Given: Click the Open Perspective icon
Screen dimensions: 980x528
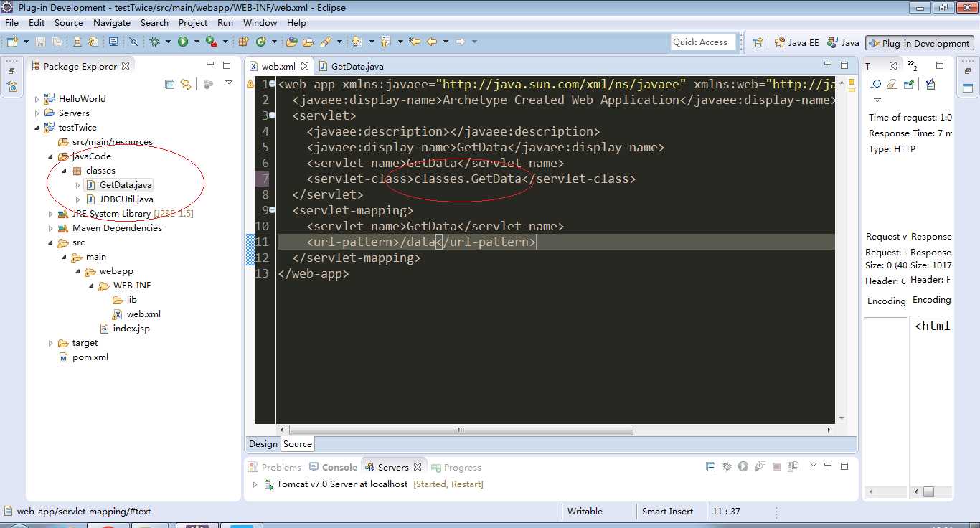Looking at the screenshot, I should (757, 43).
